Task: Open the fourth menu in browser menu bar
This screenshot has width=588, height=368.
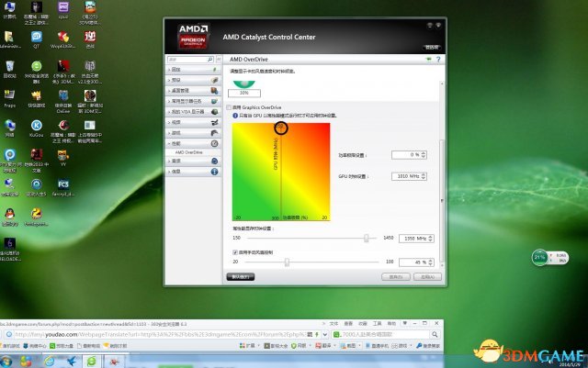Action: point(377,323)
